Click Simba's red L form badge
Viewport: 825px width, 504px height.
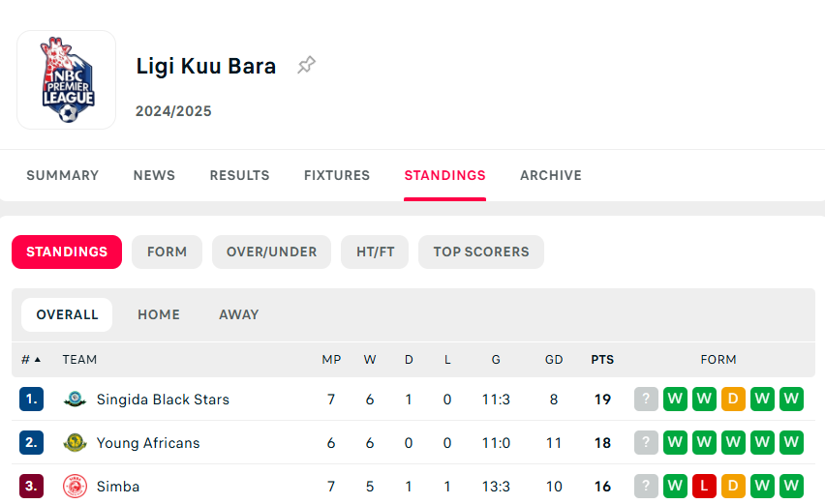[704, 487]
